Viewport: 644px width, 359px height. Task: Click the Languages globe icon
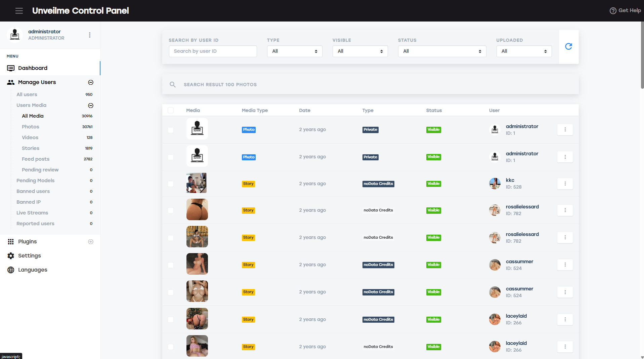11,270
